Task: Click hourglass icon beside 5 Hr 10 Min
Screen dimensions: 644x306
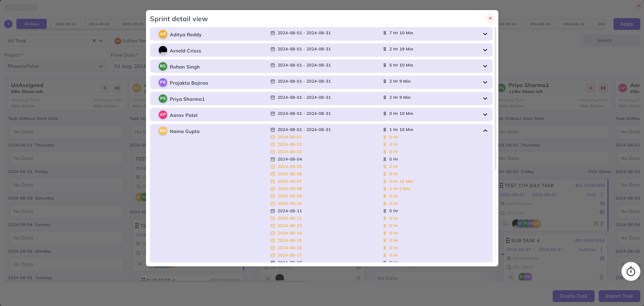Action: point(385,65)
